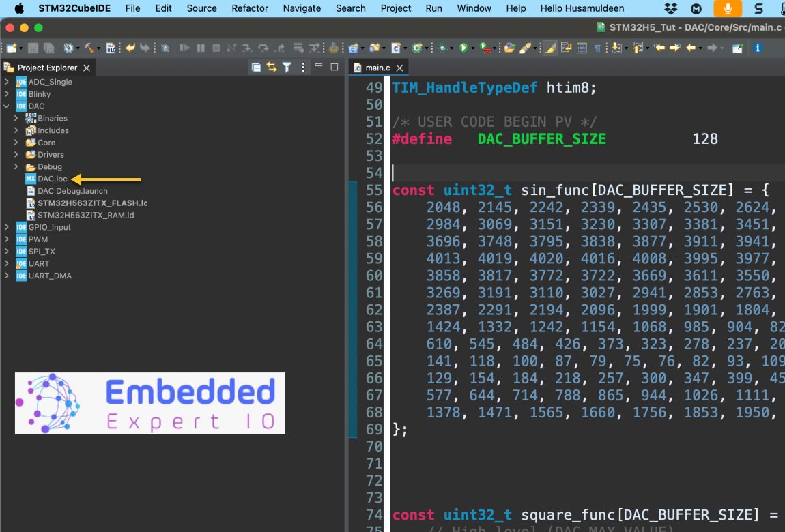Toggle Mark Occurrences highlighter button
This screenshot has width=785, height=532.
tap(550, 48)
